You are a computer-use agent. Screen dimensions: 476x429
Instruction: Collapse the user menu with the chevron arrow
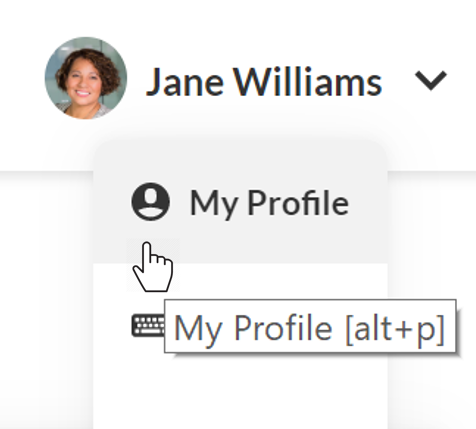pos(431,80)
